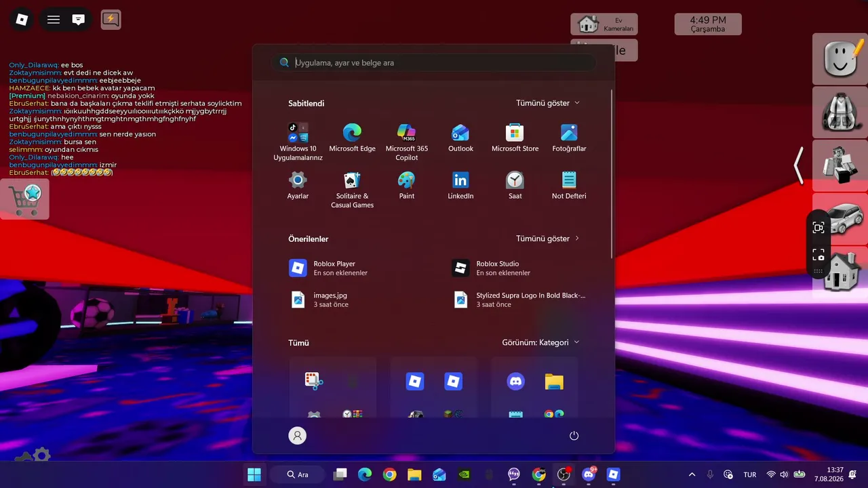Launch Solitaire & Casual Games
This screenshot has height=488, width=868.
(352, 190)
